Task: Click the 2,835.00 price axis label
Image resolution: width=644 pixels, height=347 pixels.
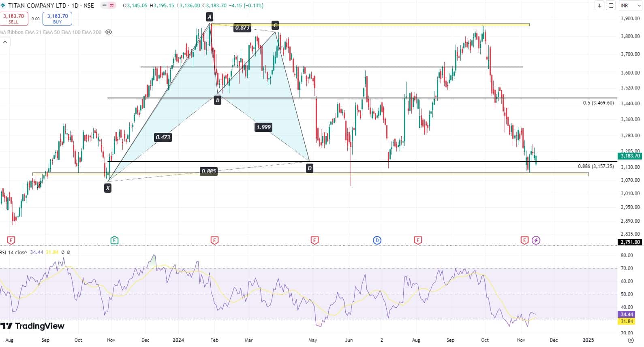Action: 630,234
